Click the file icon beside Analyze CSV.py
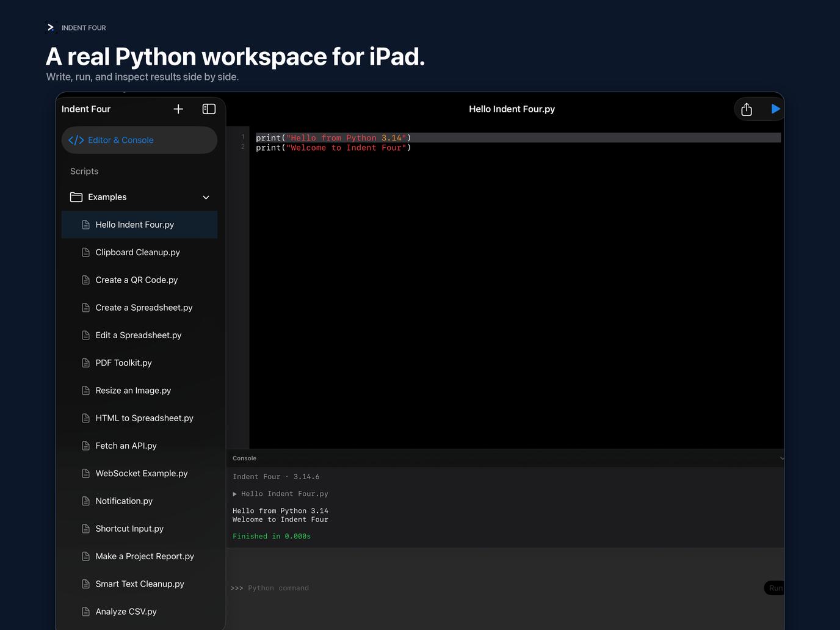The image size is (840, 630). [85, 611]
